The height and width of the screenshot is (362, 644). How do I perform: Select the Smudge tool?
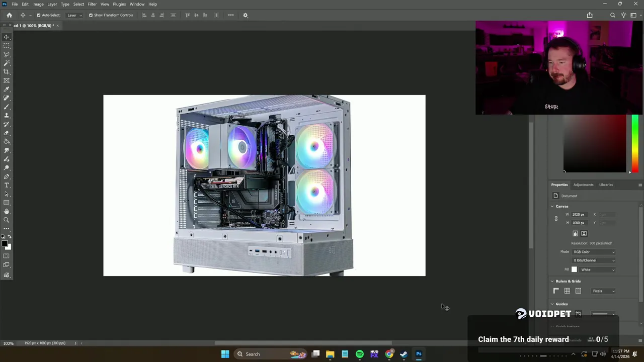[7, 150]
